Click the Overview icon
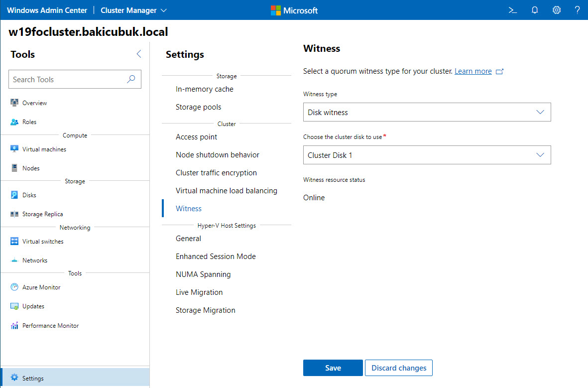The image size is (588, 388). (14, 103)
